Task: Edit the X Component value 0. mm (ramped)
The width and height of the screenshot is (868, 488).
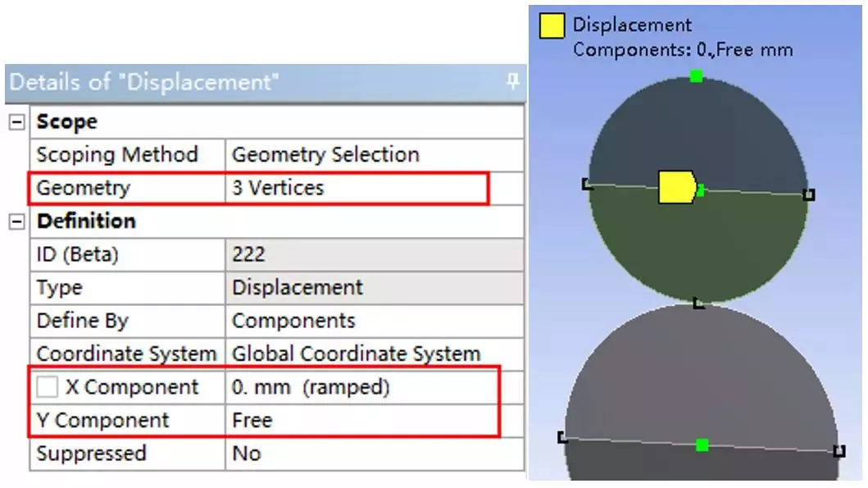Action: 375,386
